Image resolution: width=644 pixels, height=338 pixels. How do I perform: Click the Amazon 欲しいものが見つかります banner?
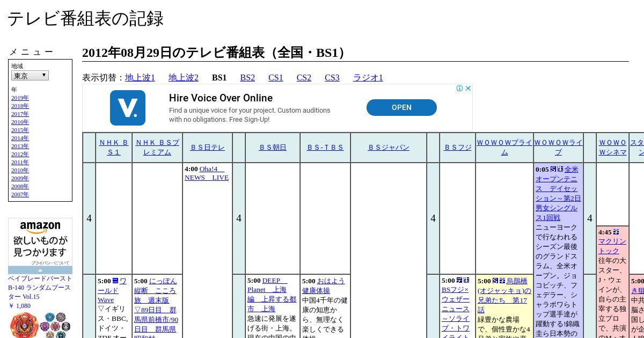[40, 241]
